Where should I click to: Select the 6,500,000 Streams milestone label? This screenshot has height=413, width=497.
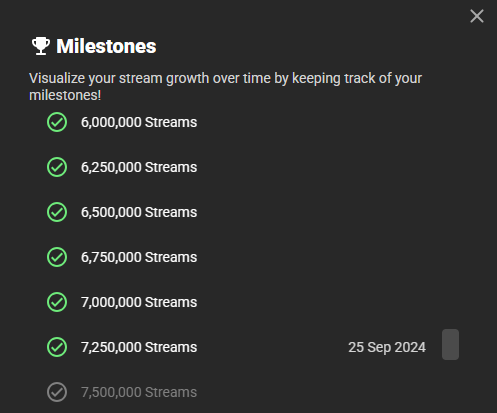[x=139, y=212]
